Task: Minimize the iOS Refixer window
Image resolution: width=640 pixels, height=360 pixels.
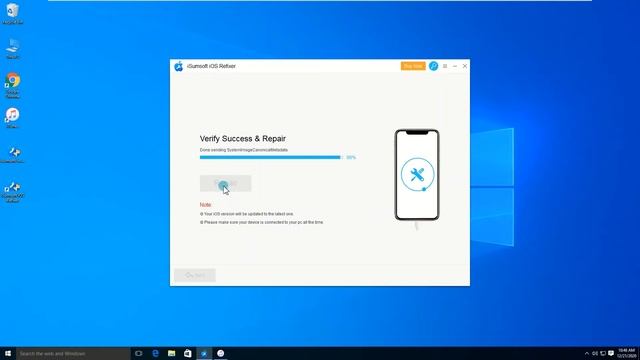Action: click(455, 66)
